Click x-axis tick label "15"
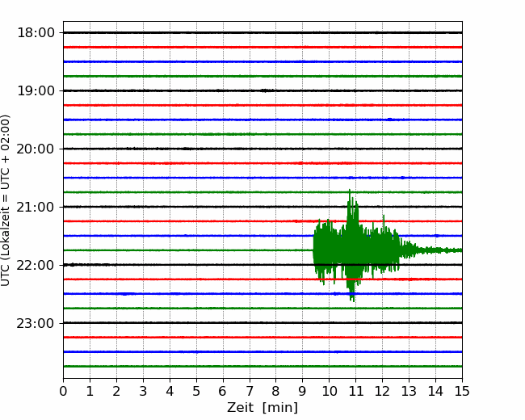The height and width of the screenshot is (420, 525). 462,391
